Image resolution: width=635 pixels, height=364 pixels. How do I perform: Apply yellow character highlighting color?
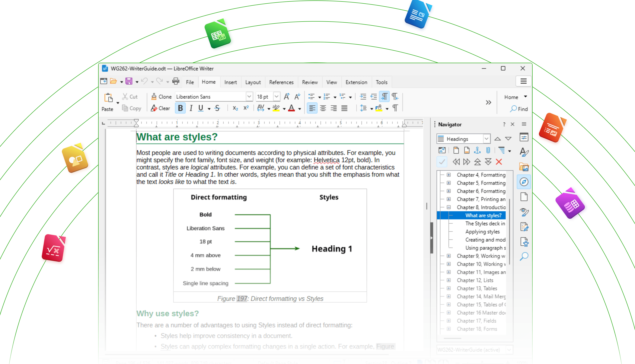276,108
